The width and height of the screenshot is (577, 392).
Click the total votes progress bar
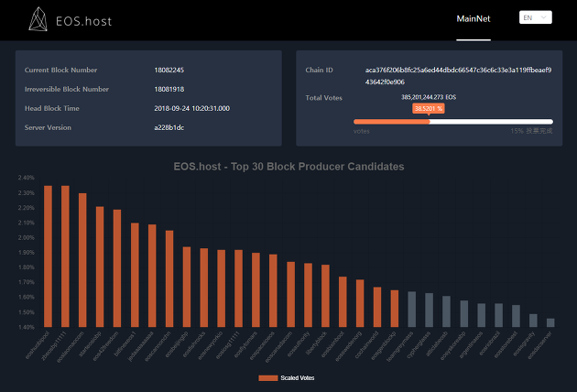tap(453, 122)
